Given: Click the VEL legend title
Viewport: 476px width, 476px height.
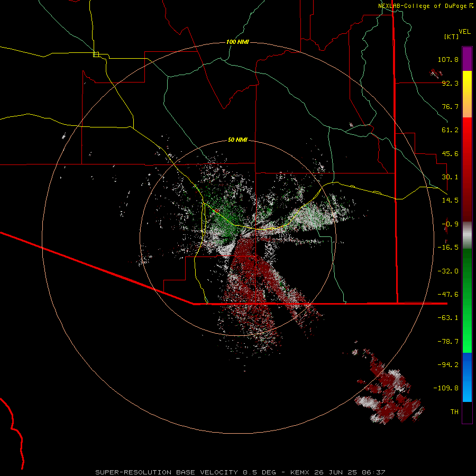Looking at the screenshot, I should (x=464, y=32).
